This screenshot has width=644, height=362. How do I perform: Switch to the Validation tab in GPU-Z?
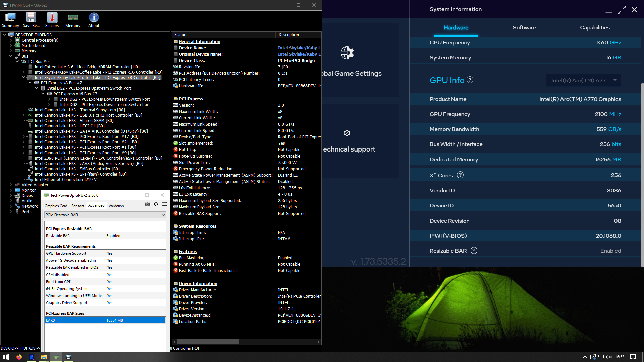pyautogui.click(x=116, y=205)
